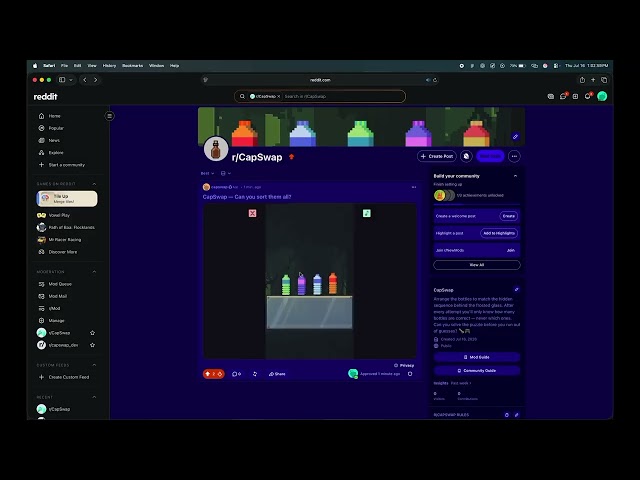Select the purple bottle in game
Image resolution: width=640 pixels, height=480 pixels.
(x=302, y=284)
